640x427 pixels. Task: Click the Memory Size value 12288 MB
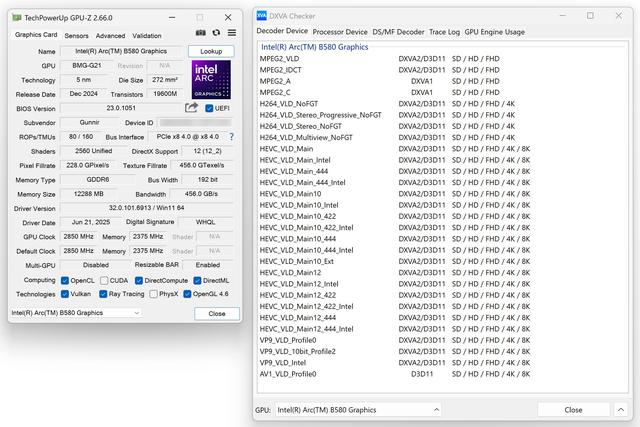89,194
